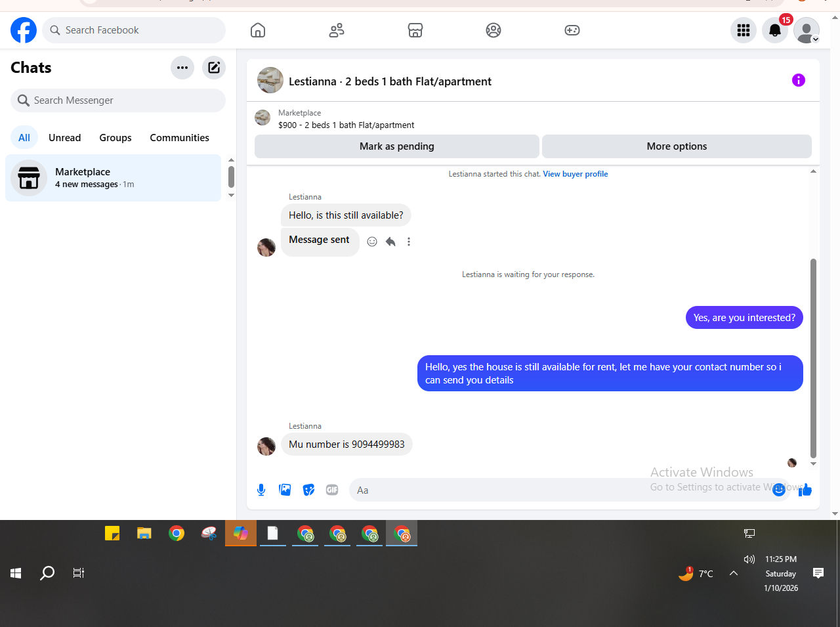This screenshot has height=627, width=840.
Task: Click the Search Facebook field
Action: tap(134, 30)
